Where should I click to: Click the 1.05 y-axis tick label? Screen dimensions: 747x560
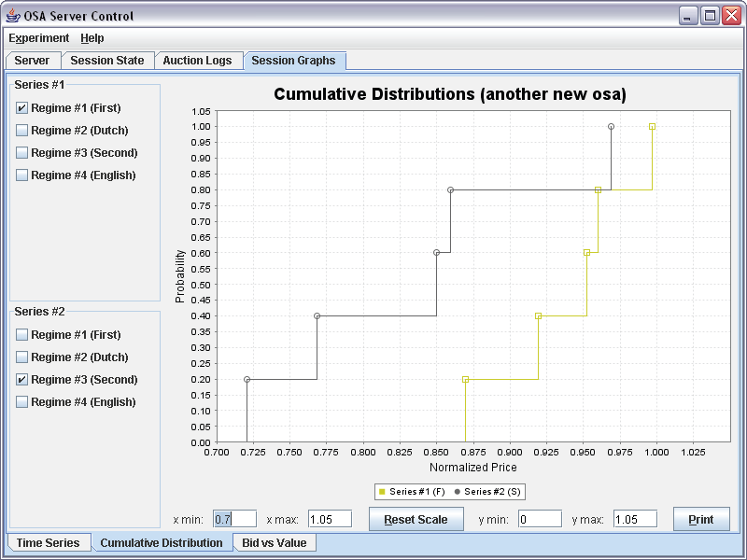point(201,111)
